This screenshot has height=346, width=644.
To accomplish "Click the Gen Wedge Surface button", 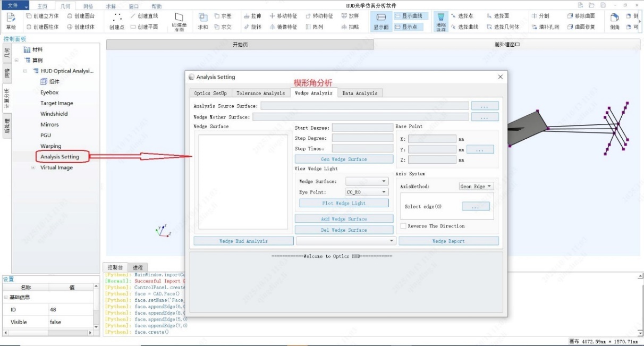I will pyautogui.click(x=344, y=159).
